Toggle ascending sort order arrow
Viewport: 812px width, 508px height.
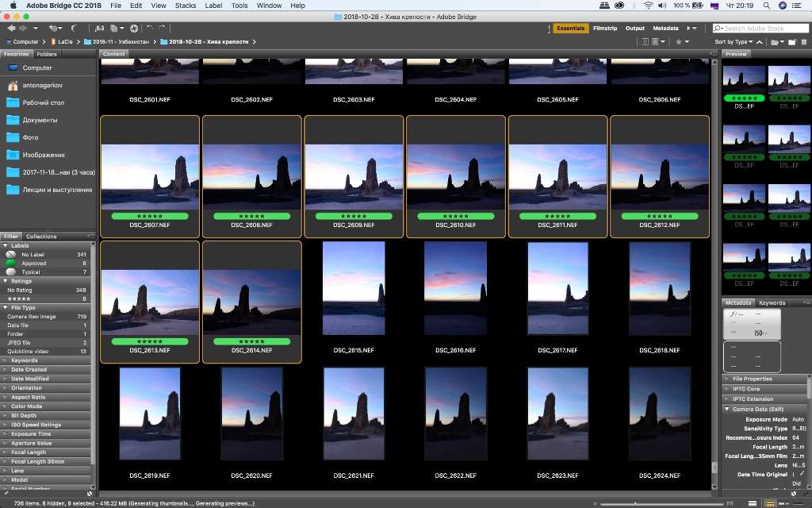coord(760,42)
